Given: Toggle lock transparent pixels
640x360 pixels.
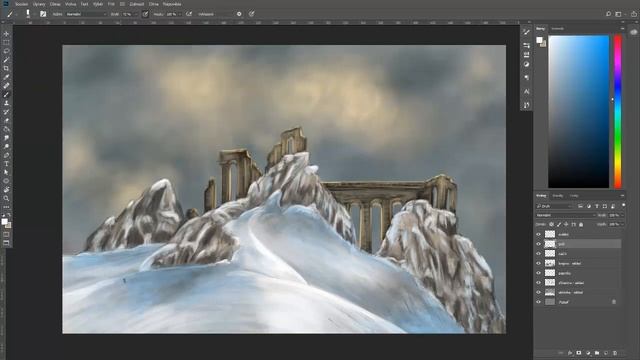Looking at the screenshot, I should [551, 224].
